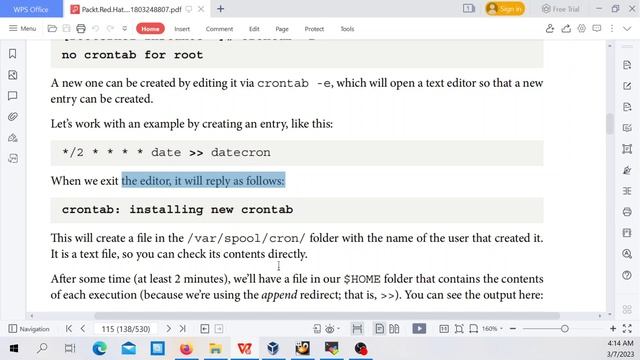640x360 pixels.
Task: Select single page view mode
Action: pyautogui.click(x=380, y=329)
